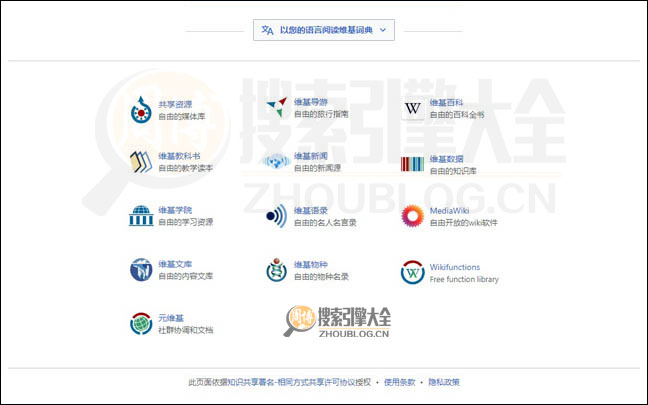Image resolution: width=648 pixels, height=405 pixels.
Task: Open the 共享资源 link
Action: 175,104
